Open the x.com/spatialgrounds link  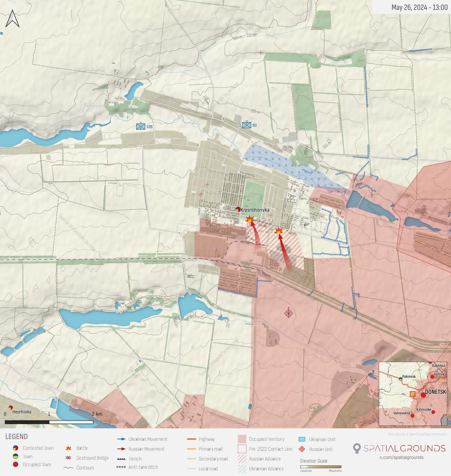point(401,457)
